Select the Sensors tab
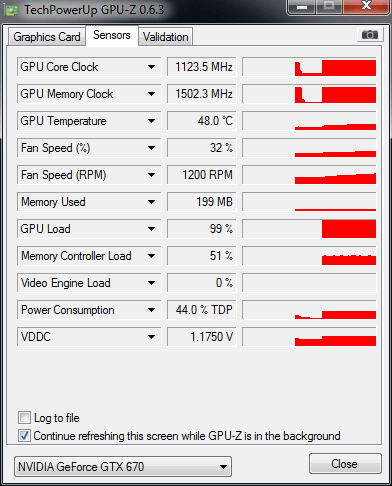Image resolution: width=392 pixels, height=486 pixels. click(x=112, y=35)
